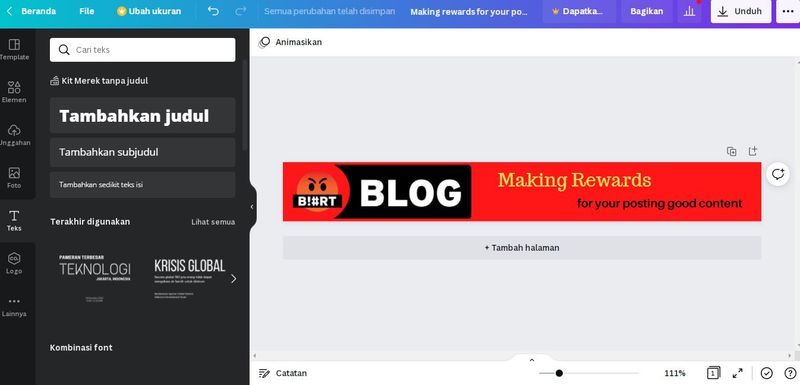Open the Foto sidebar tab
This screenshot has width=800, height=385.
pos(14,178)
